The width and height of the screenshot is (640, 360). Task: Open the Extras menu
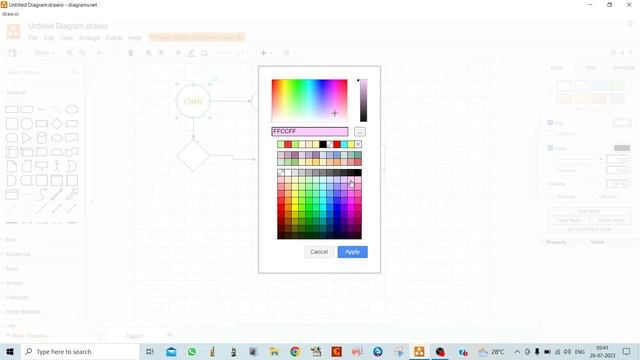[x=114, y=38]
